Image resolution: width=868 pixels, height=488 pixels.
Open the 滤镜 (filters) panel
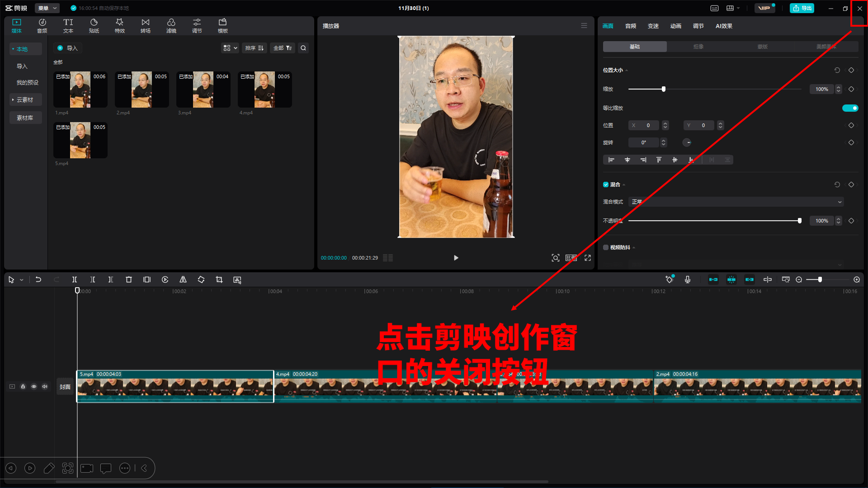[x=171, y=26]
